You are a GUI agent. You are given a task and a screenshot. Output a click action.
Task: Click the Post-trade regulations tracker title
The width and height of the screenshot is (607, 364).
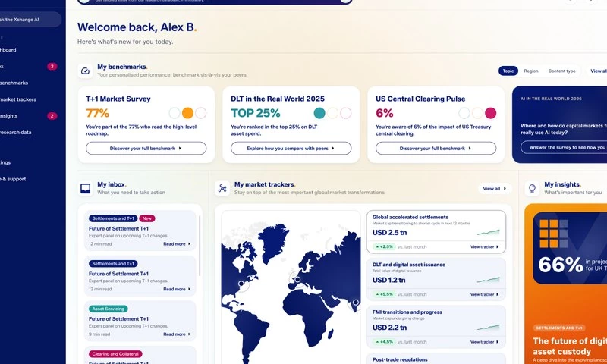(400, 359)
